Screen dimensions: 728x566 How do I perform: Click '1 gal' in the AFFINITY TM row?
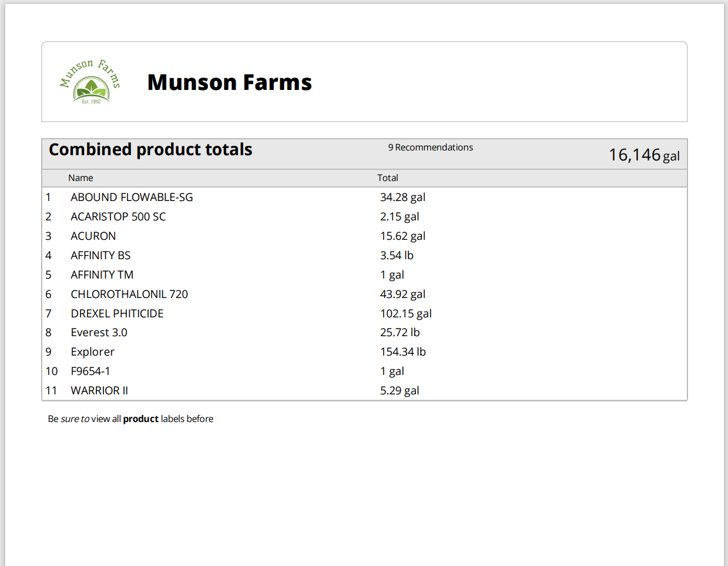pos(392,275)
